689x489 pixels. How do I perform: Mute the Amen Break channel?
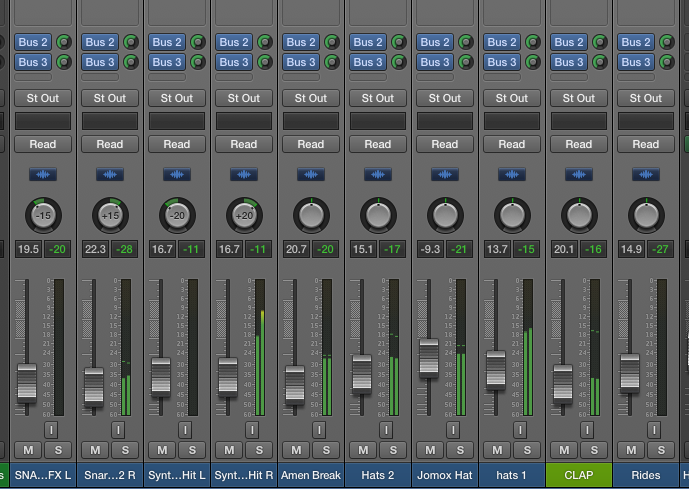point(296,450)
